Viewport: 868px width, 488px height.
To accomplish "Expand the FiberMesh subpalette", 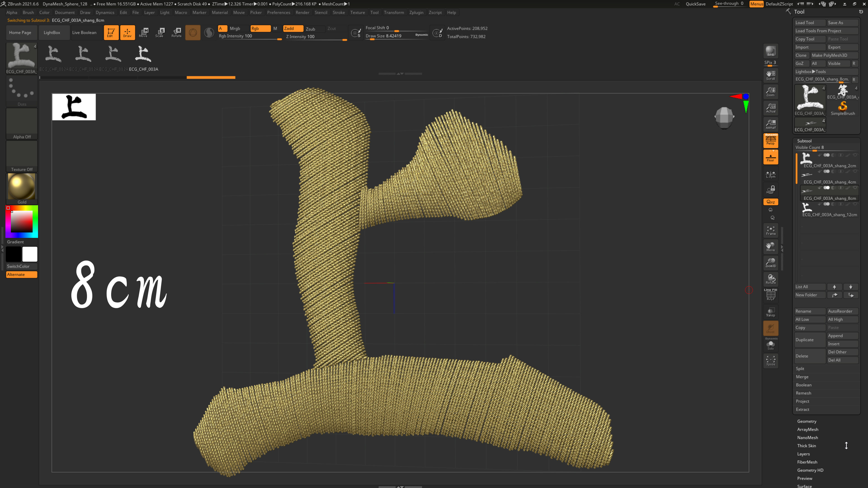I will [x=807, y=462].
